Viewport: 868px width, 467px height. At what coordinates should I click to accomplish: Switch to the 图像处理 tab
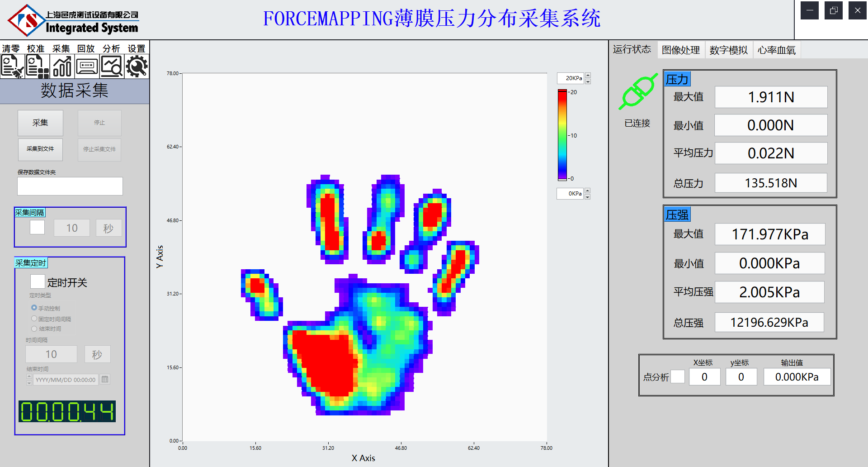[681, 50]
